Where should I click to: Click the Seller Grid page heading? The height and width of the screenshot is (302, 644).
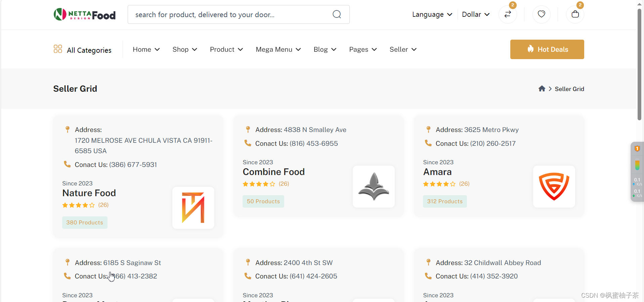[x=75, y=89]
